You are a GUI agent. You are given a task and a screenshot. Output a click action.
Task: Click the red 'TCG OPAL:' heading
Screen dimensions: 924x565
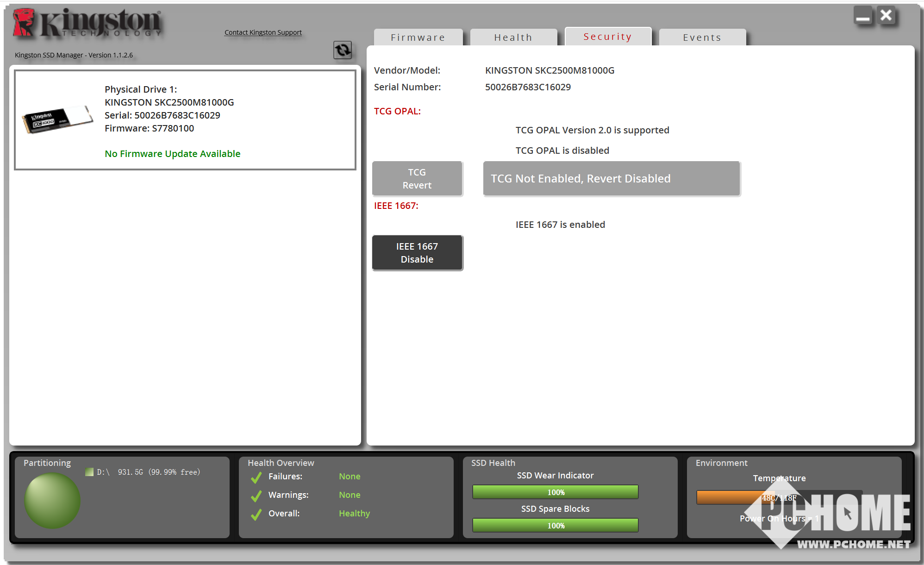tap(397, 111)
